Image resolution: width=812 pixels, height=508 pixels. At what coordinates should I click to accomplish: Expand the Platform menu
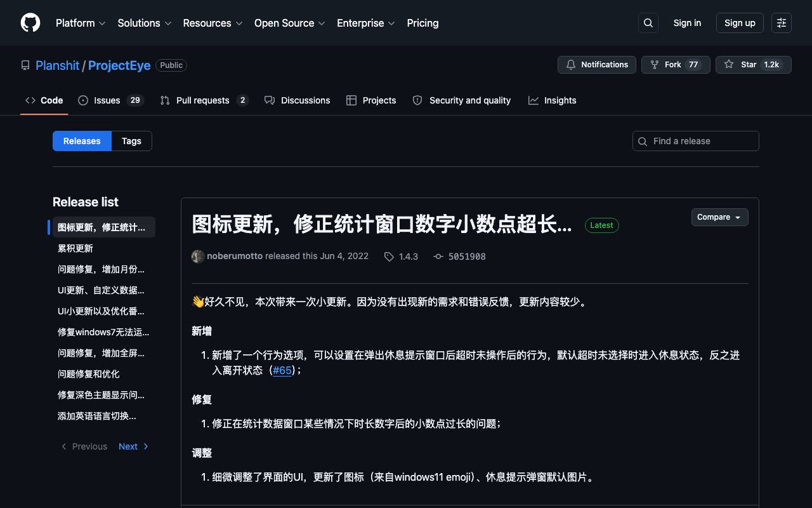click(x=81, y=23)
